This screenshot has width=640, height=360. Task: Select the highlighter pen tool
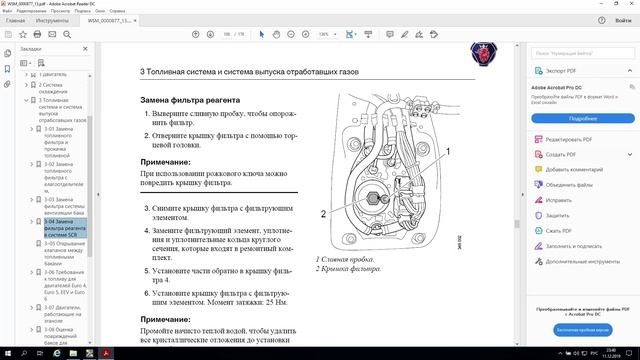pyautogui.click(x=404, y=35)
